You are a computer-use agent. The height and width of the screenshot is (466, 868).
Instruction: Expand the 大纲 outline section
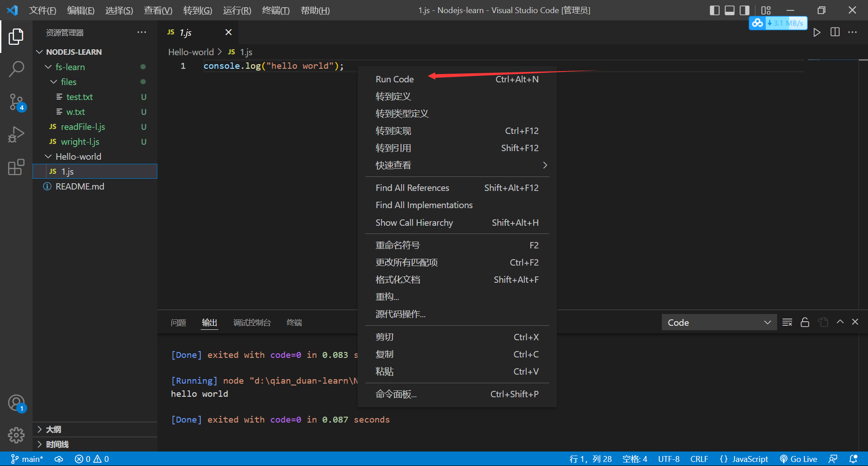pyautogui.click(x=95, y=429)
